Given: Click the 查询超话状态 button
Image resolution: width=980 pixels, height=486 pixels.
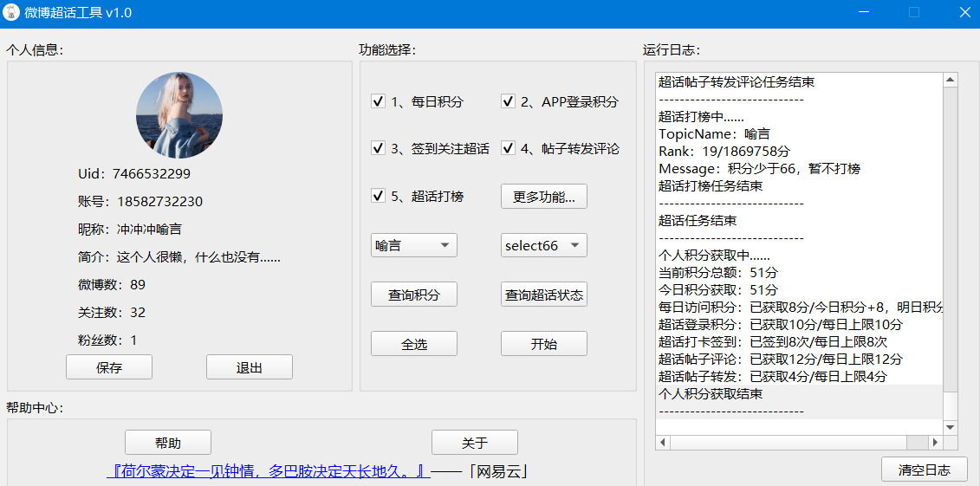Looking at the screenshot, I should 544,295.
